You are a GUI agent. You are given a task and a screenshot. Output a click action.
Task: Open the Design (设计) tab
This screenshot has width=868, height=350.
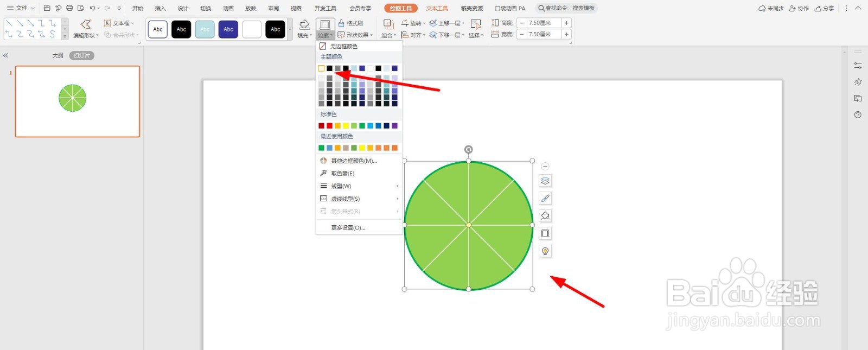pos(183,8)
